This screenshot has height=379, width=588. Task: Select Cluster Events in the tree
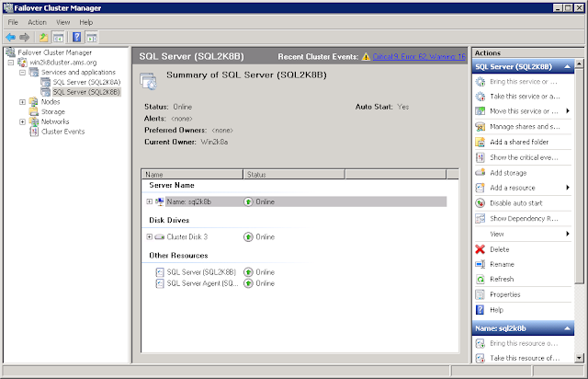point(63,132)
